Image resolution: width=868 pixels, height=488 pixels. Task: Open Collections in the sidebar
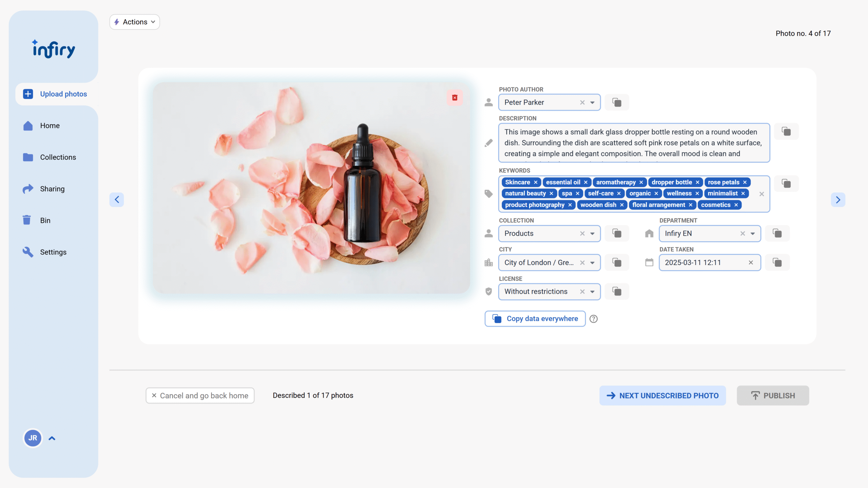click(58, 157)
